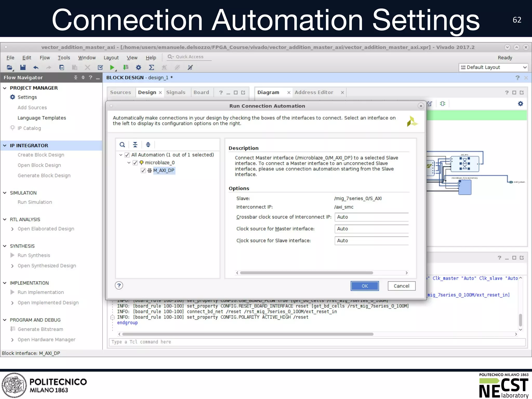Image resolution: width=532 pixels, height=399 pixels.
Task: Click search icon in automation dialog
Action: point(122,145)
